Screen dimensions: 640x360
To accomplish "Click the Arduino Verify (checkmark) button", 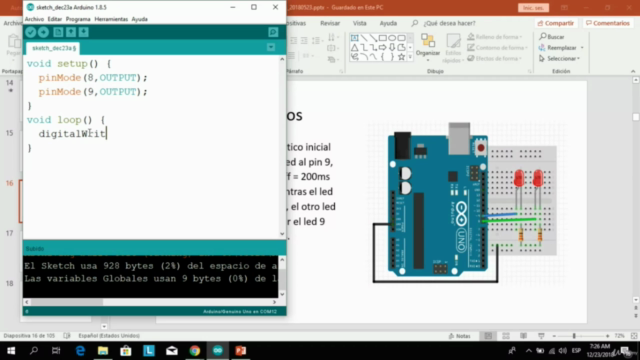I will [x=31, y=32].
